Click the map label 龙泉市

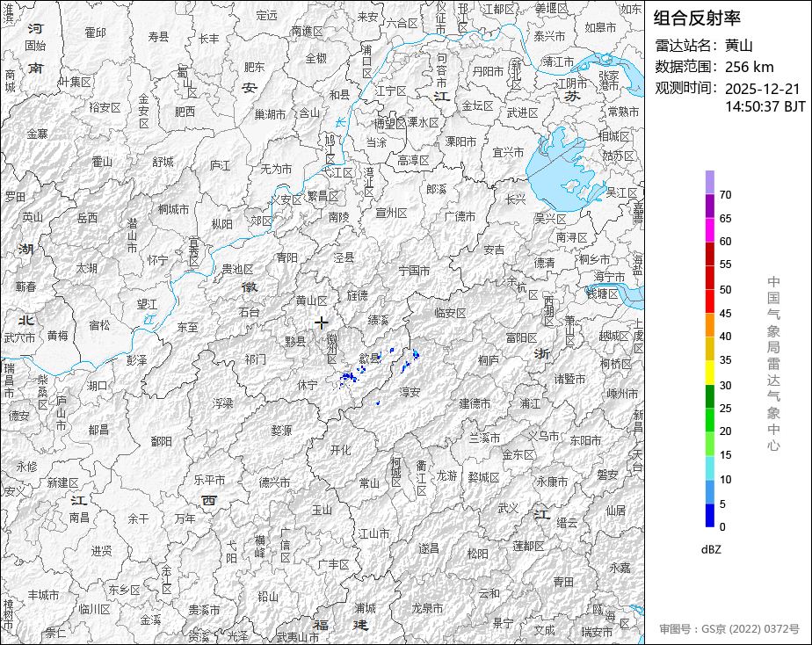(x=427, y=608)
